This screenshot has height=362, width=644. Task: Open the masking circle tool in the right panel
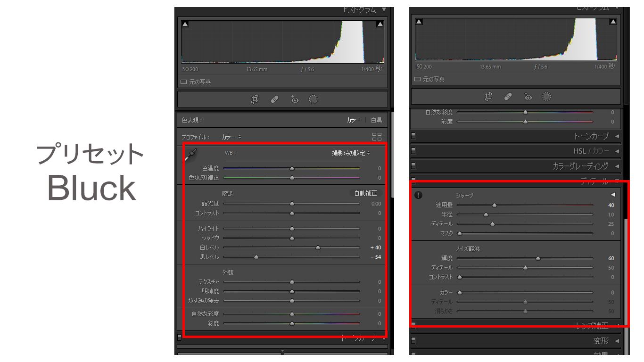tap(546, 97)
